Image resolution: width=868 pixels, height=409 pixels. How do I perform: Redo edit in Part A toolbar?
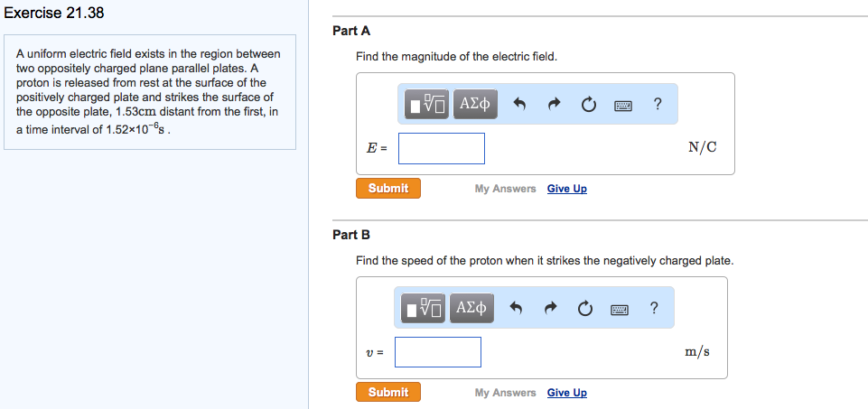coord(553,105)
